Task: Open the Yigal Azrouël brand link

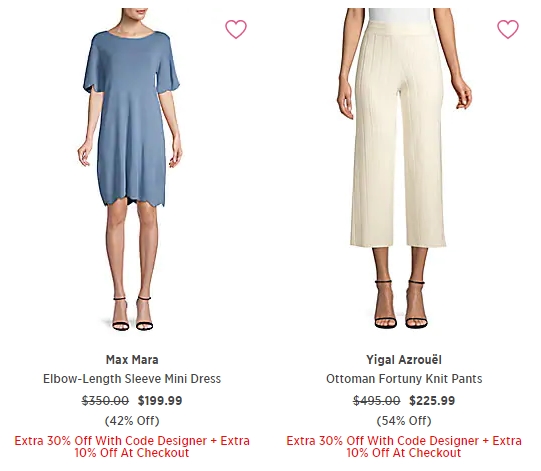Action: [404, 360]
